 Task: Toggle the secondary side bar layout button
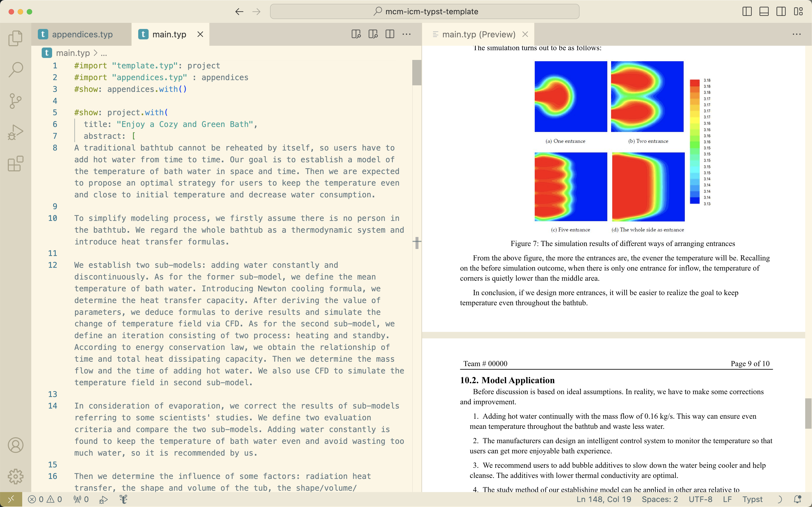coord(781,12)
